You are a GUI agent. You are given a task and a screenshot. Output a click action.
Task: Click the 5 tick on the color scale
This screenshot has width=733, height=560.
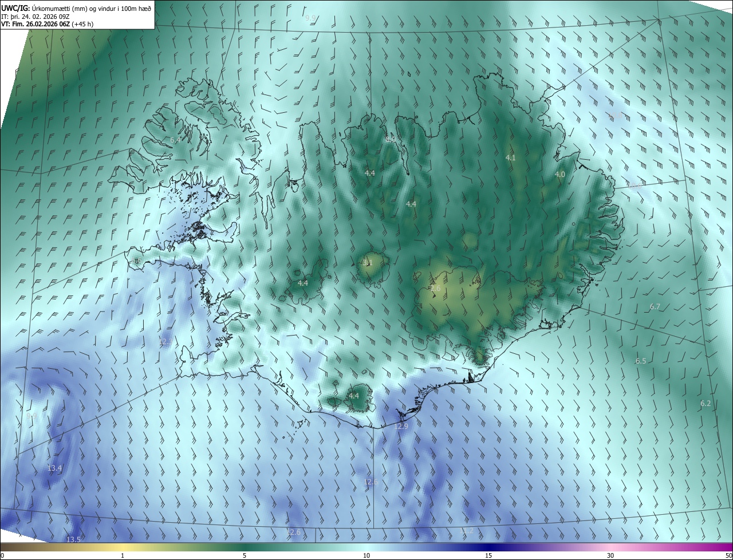click(245, 556)
